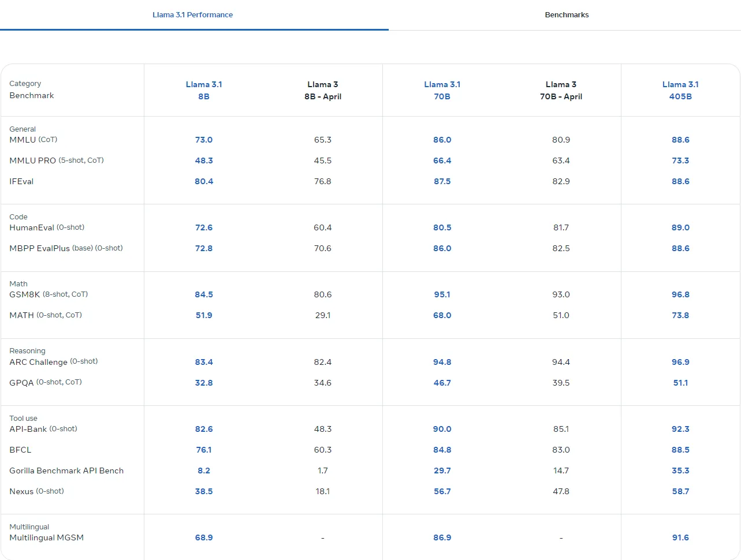This screenshot has height=560, width=741.
Task: Click the Gorilla Benchmark API Bench label
Action: [66, 471]
